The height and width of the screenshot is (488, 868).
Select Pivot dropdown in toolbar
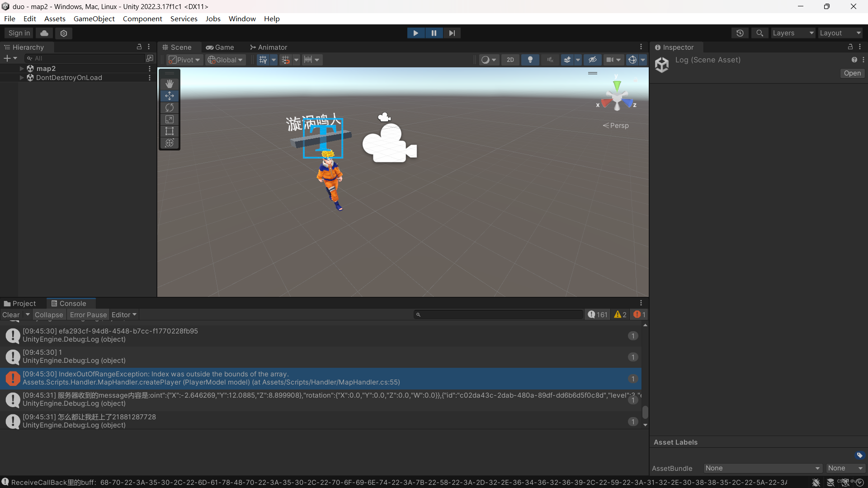[184, 59]
